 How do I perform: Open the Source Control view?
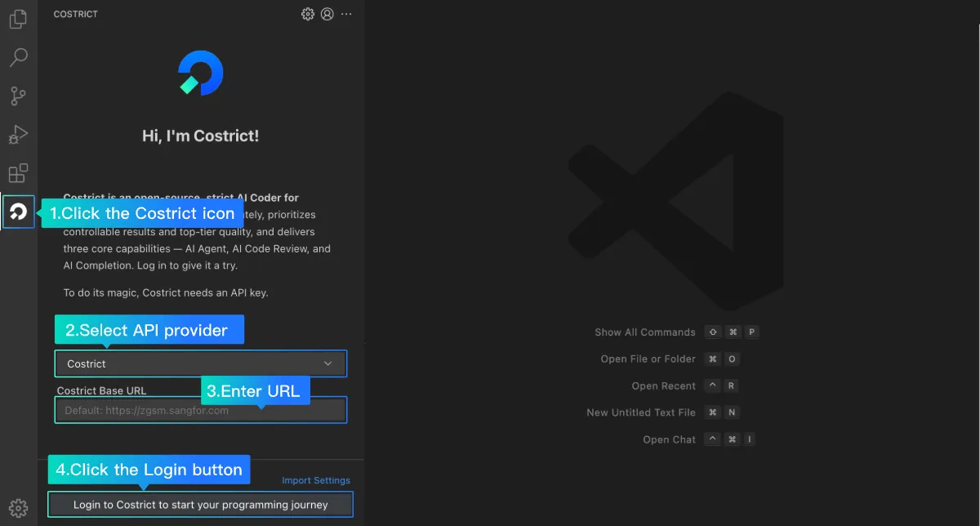(18, 96)
